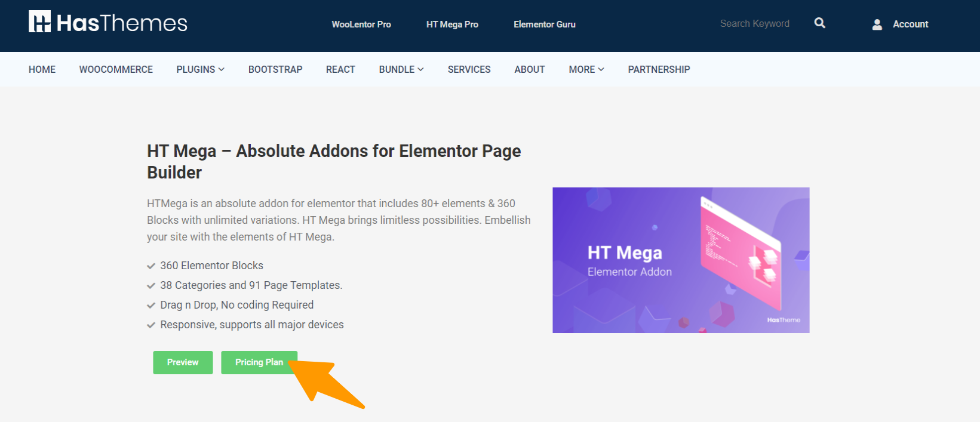The width and height of the screenshot is (980, 422).
Task: Click the HasThemes logo
Action: pos(108,23)
